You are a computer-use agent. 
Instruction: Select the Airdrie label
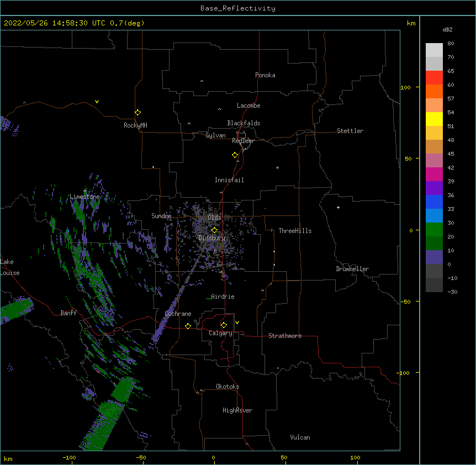(x=223, y=297)
